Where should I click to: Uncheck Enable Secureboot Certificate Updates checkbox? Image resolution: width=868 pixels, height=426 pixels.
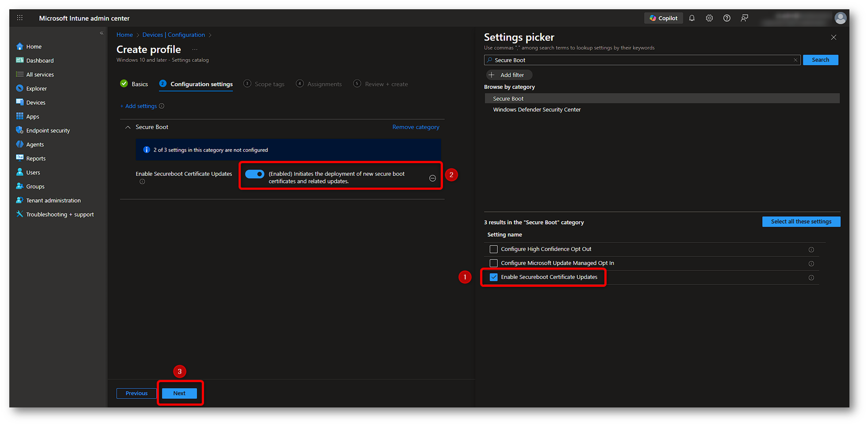point(494,277)
